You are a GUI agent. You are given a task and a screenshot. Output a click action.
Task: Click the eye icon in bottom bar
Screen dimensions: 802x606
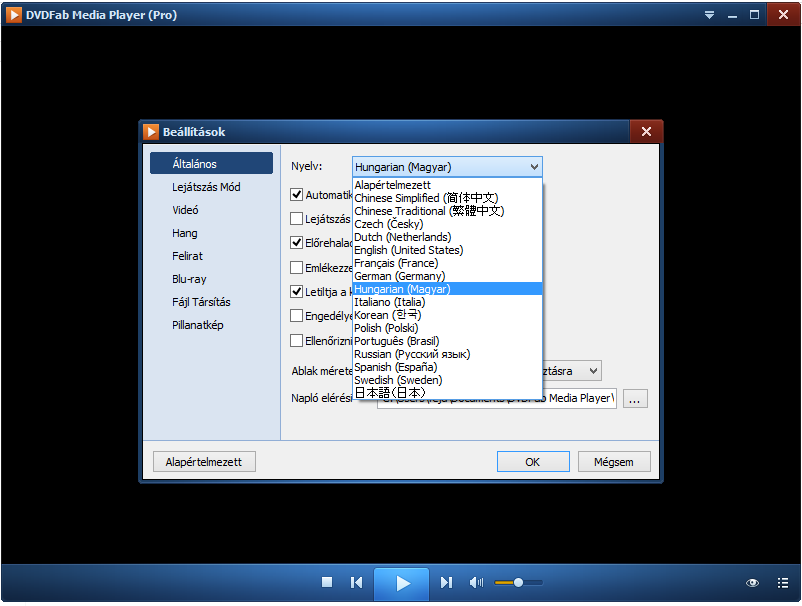pos(752,583)
